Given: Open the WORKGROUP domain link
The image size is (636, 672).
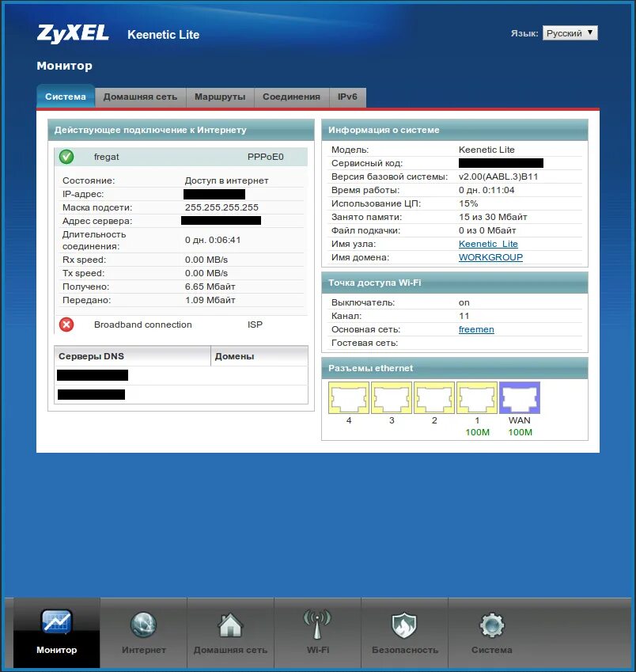Looking at the screenshot, I should pos(490,257).
